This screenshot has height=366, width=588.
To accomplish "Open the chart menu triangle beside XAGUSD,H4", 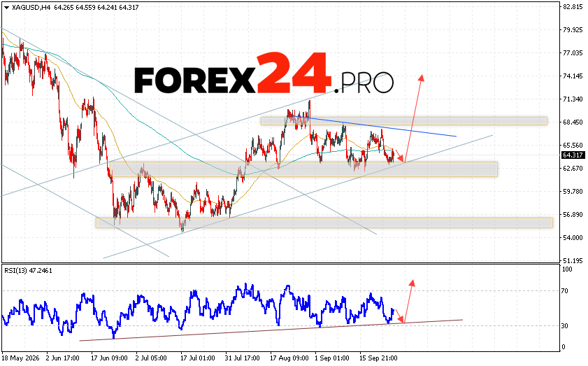I will pos(6,8).
